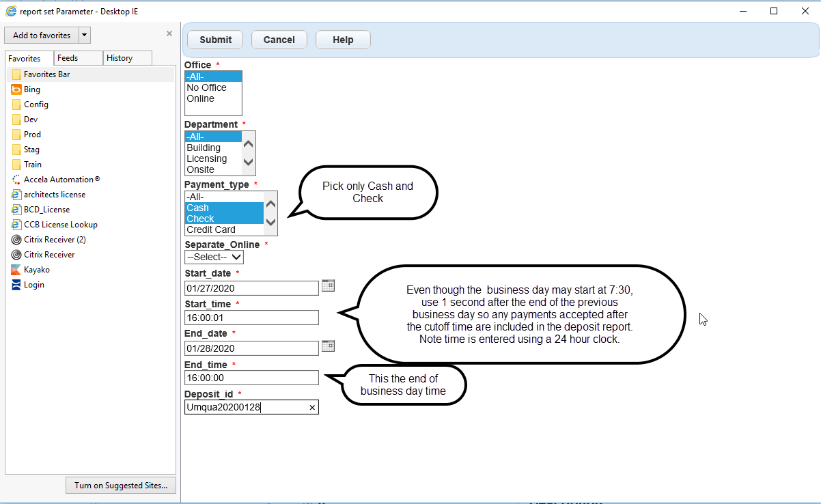Open Citrix Receiver (2) favorite
The image size is (821, 504).
55,240
